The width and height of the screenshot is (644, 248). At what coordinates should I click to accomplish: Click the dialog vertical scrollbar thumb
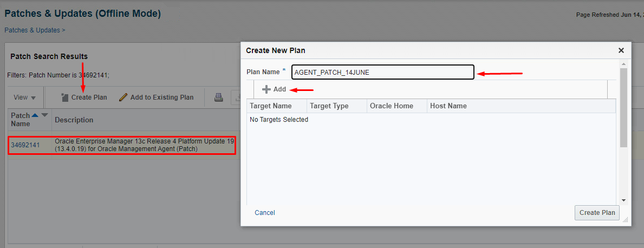(623, 108)
